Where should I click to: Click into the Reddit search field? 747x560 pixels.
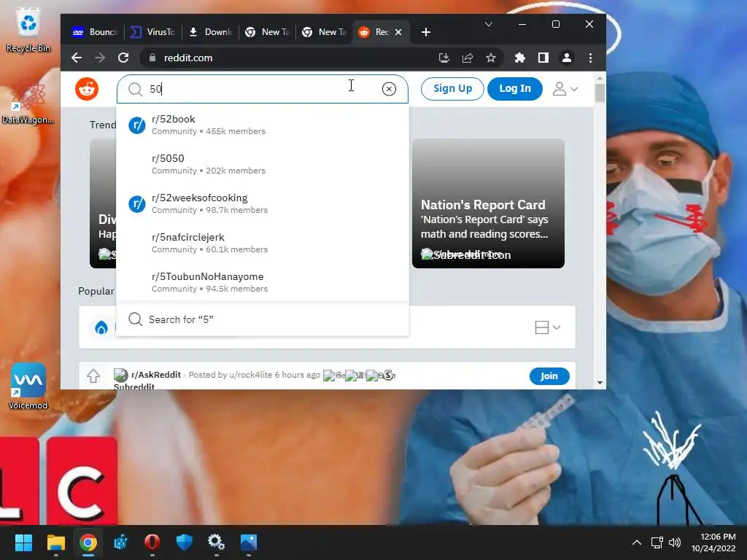tap(263, 89)
